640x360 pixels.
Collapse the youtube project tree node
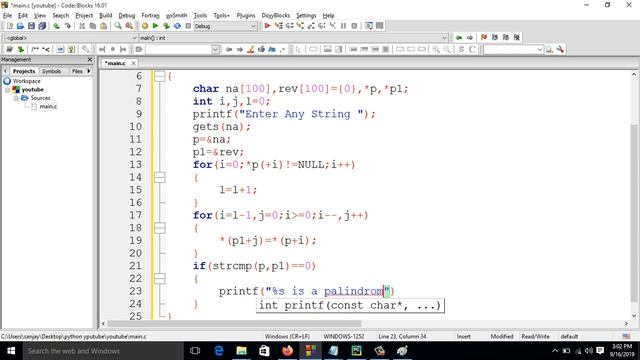click(7, 90)
